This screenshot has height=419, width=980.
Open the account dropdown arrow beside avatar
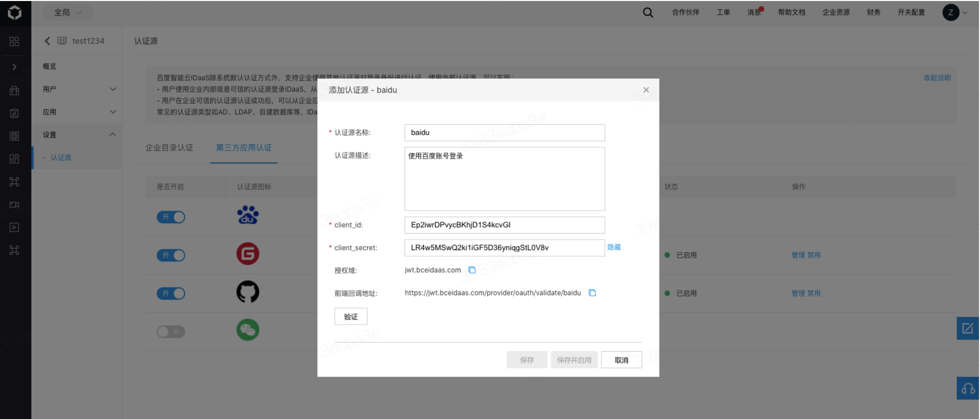pyautogui.click(x=964, y=13)
